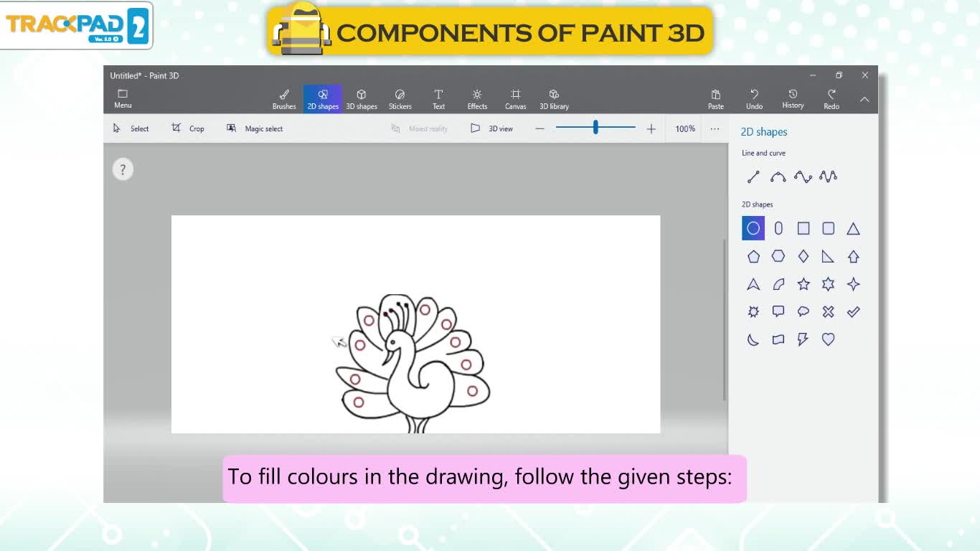The width and height of the screenshot is (980, 551).
Task: Open the 3D library
Action: 554,99
